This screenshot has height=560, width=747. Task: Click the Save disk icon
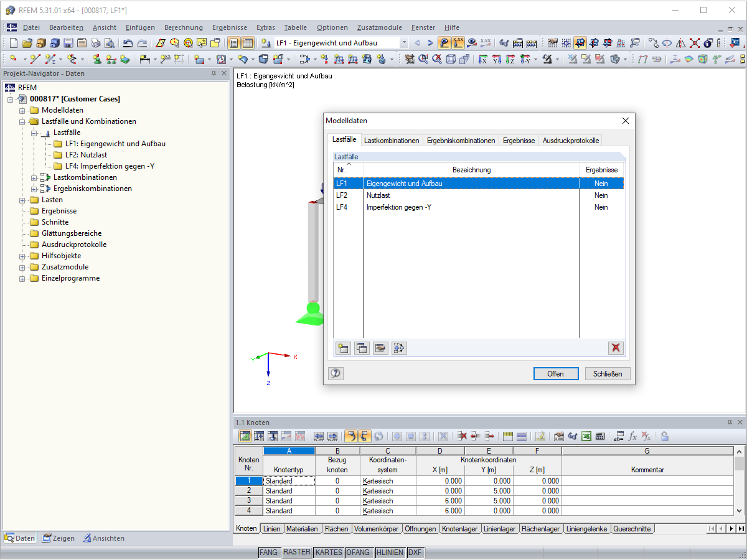[x=68, y=43]
